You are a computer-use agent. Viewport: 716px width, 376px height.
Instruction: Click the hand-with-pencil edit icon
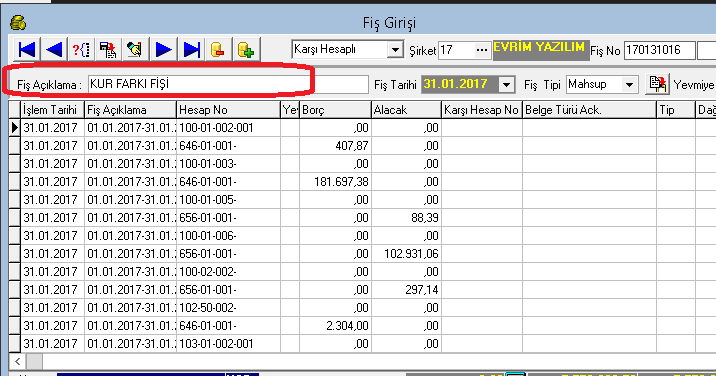pos(135,49)
